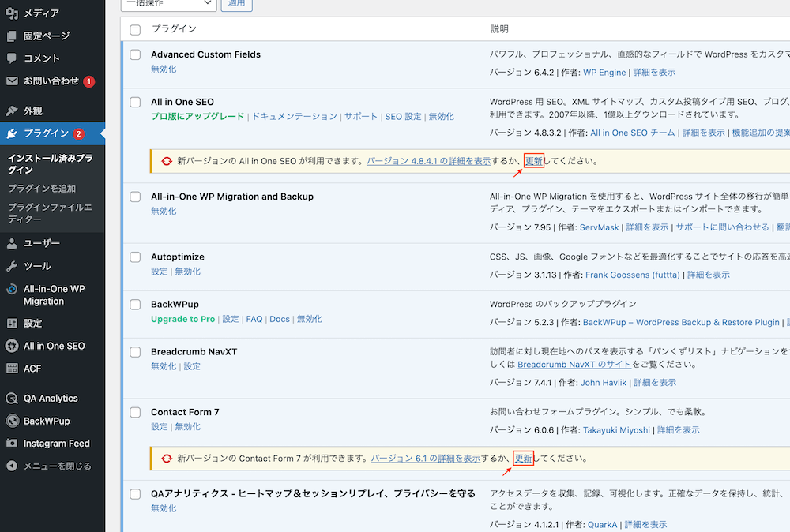
Task: Click the All-in-One WP Migration sidebar icon
Action: 12,290
